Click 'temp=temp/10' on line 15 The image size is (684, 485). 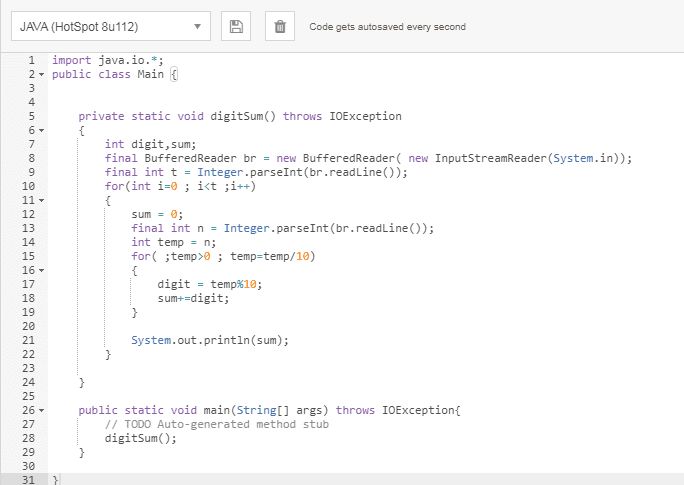[270, 256]
